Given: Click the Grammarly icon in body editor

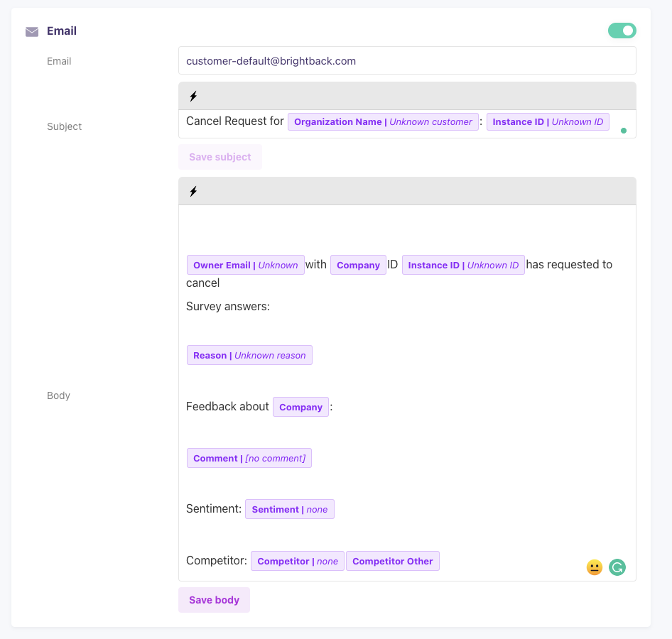Looking at the screenshot, I should click(617, 567).
